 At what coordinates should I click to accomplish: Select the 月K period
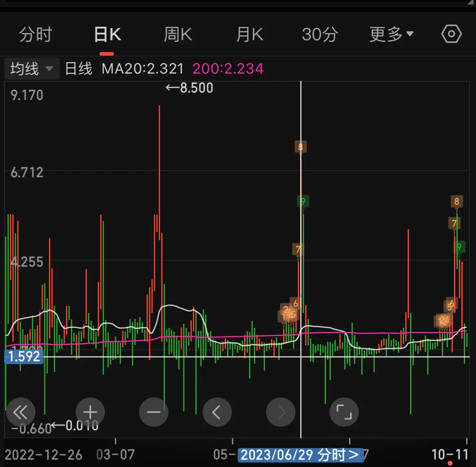click(x=249, y=35)
